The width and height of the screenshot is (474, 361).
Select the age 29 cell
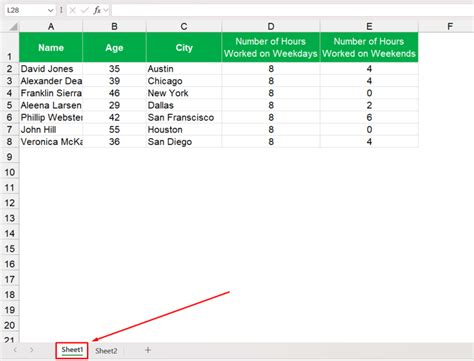[114, 105]
